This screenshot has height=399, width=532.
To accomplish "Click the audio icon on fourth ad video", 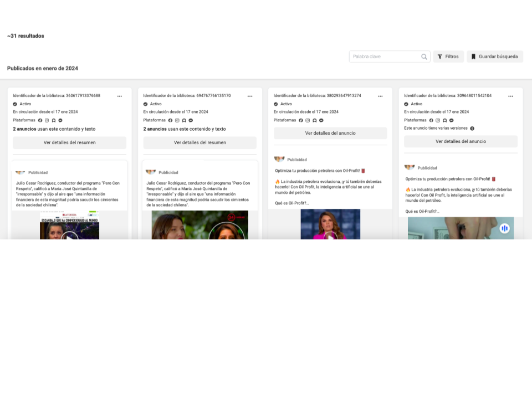I will click(x=504, y=228).
